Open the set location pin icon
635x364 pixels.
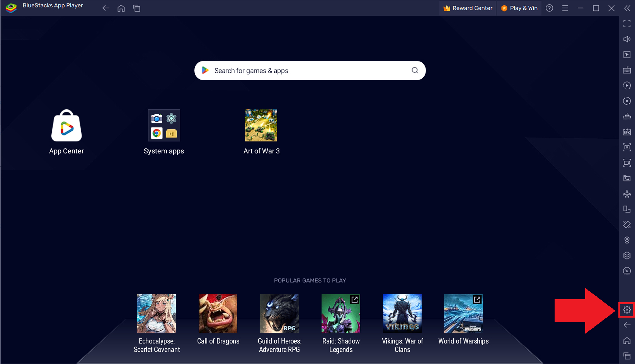(627, 240)
